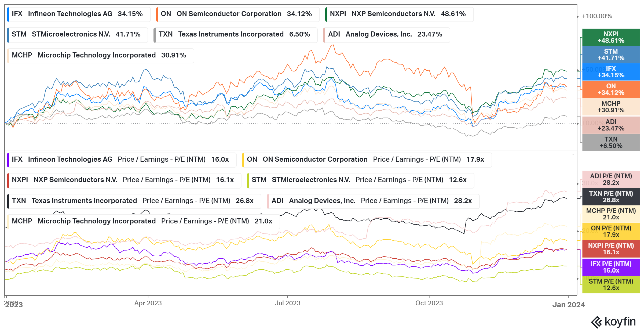Click the purple IFX P/E (NTM) 16.0x tag
Viewport: 644px width, 333px height.
pyautogui.click(x=611, y=267)
